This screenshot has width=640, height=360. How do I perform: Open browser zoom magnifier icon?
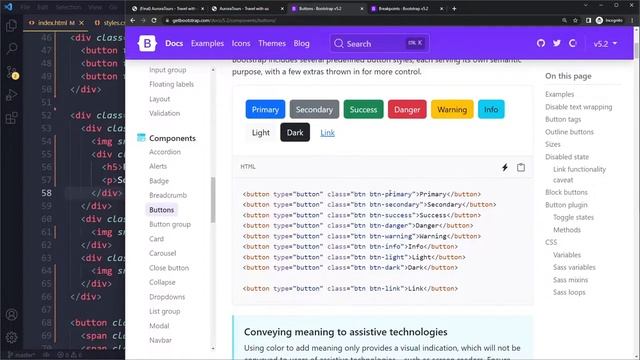[x=564, y=20]
